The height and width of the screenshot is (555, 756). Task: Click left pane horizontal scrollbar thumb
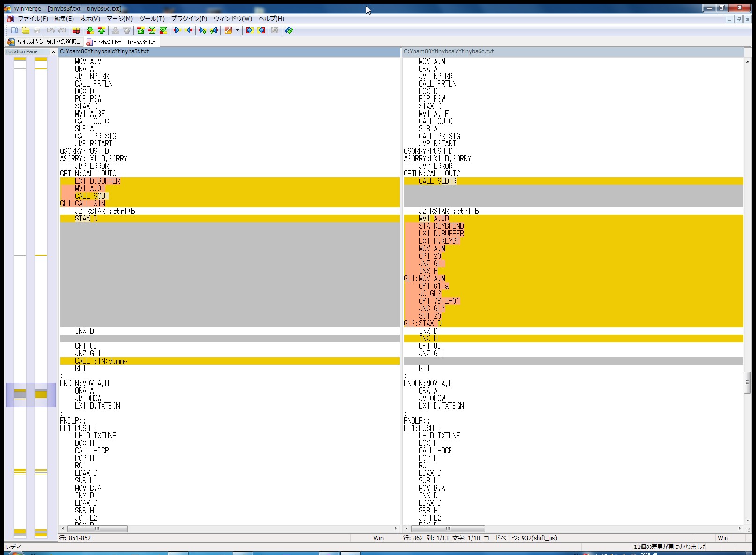click(x=97, y=528)
